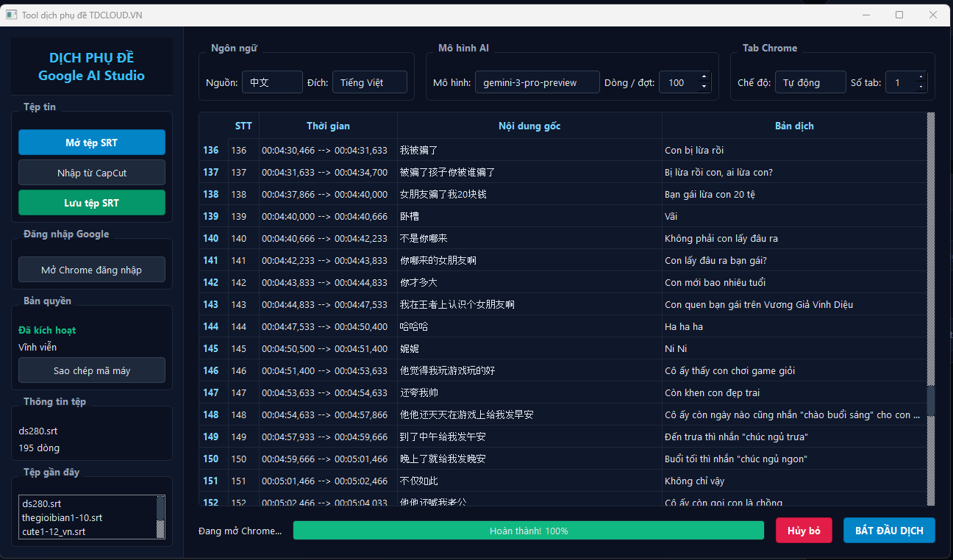This screenshot has width=953, height=560.
Task: Open the Chế độ mode dropdown
Action: coord(810,82)
